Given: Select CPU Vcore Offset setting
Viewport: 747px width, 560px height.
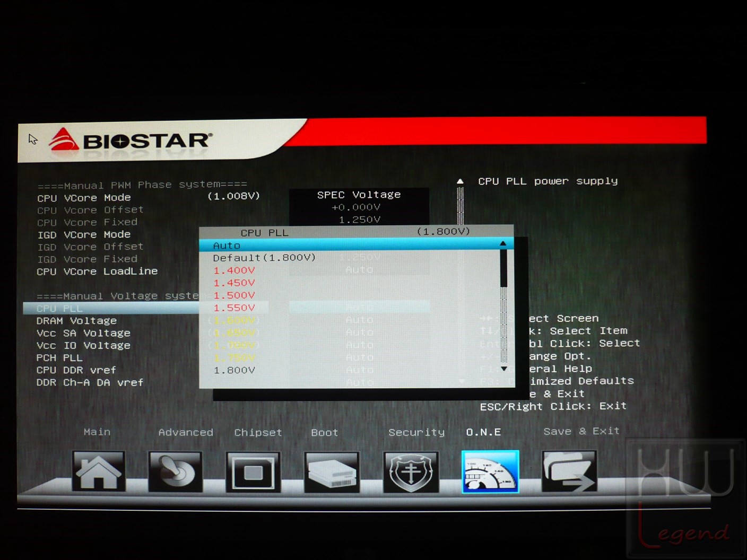Looking at the screenshot, I should [90, 210].
